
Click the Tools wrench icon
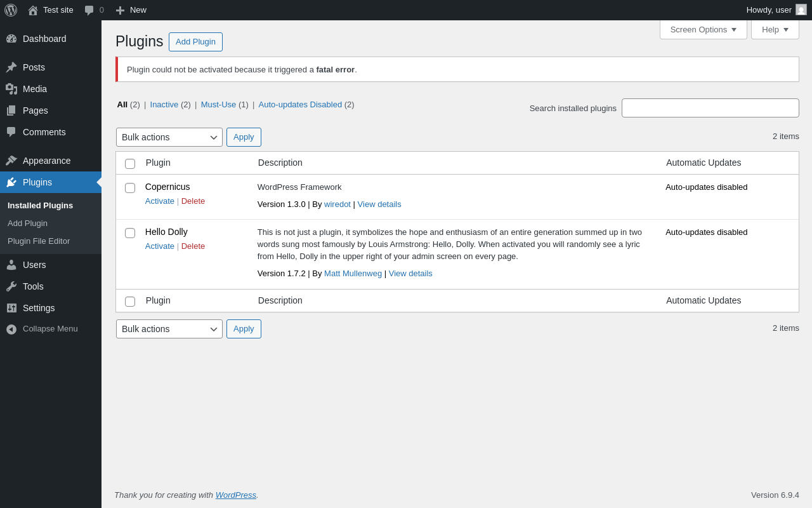click(x=11, y=286)
